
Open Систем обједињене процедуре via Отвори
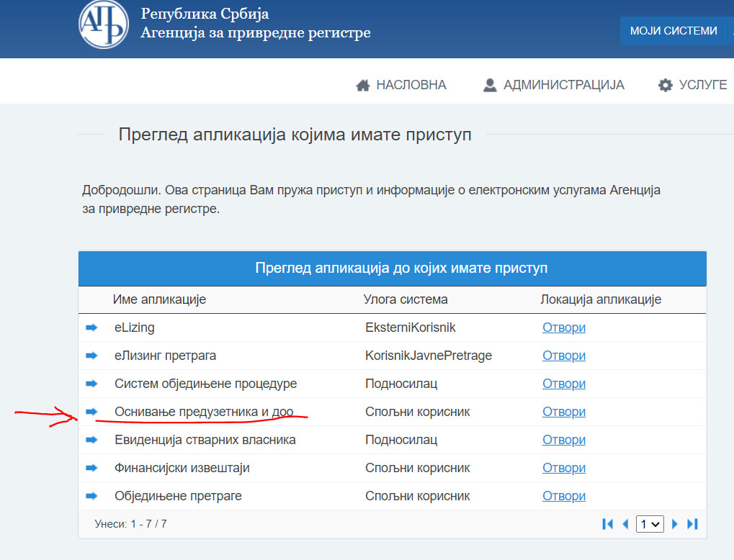click(x=563, y=384)
